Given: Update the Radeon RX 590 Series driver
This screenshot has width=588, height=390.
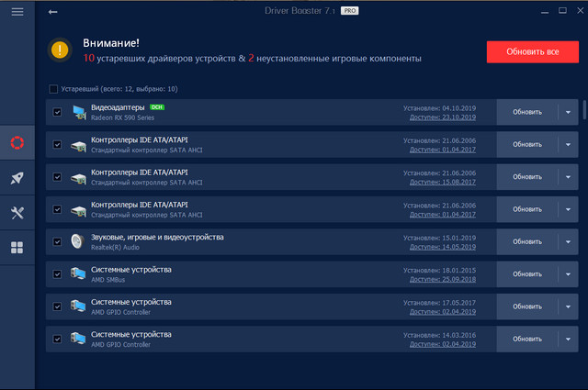Looking at the screenshot, I should coord(527,112).
